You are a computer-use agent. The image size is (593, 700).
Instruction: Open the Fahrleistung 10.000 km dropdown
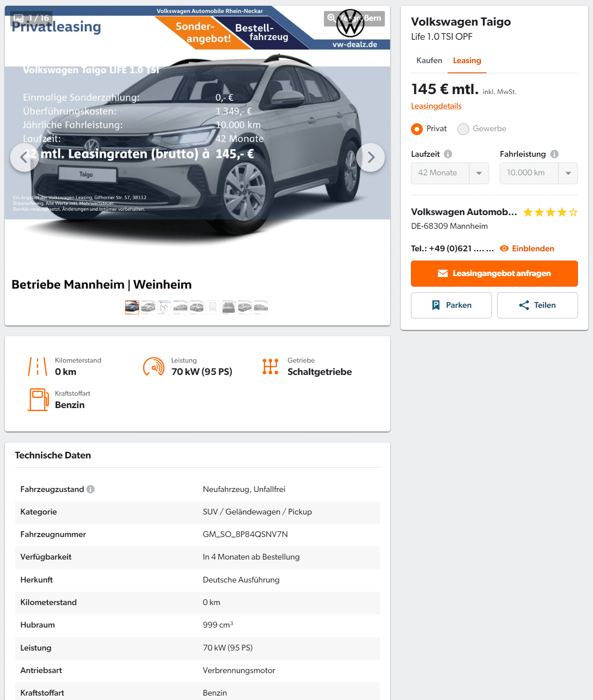539,173
